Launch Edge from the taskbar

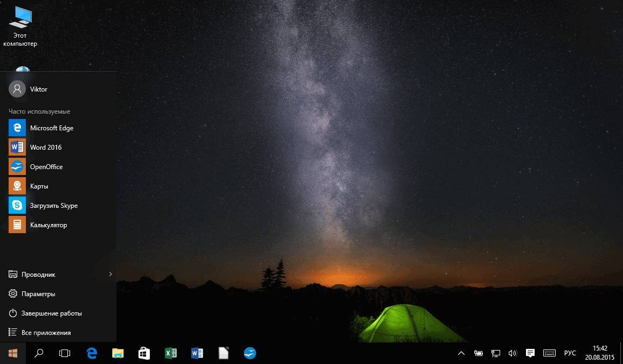point(92,353)
